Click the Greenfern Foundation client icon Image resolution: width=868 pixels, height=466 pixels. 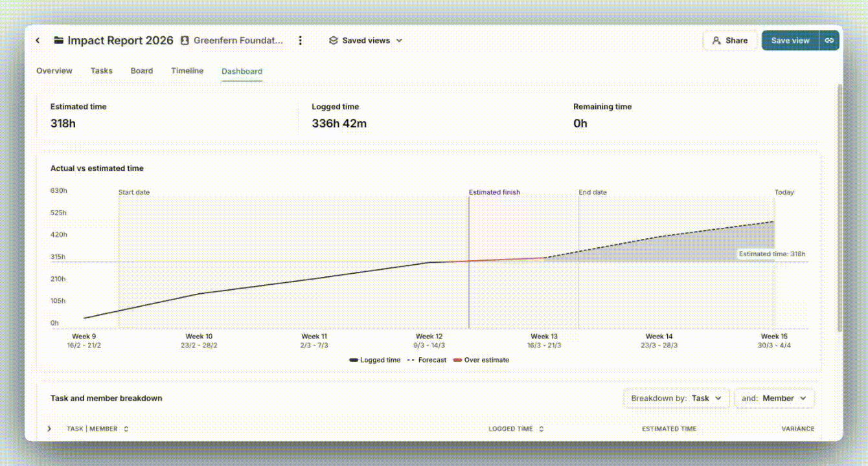point(185,40)
